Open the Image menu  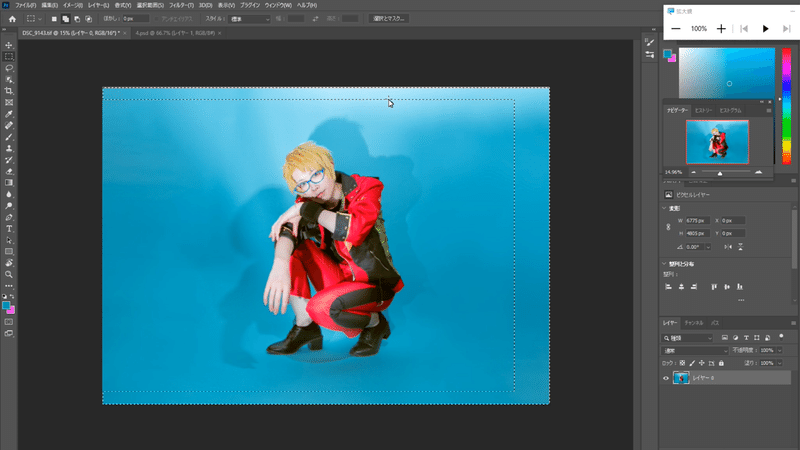pyautogui.click(x=73, y=5)
